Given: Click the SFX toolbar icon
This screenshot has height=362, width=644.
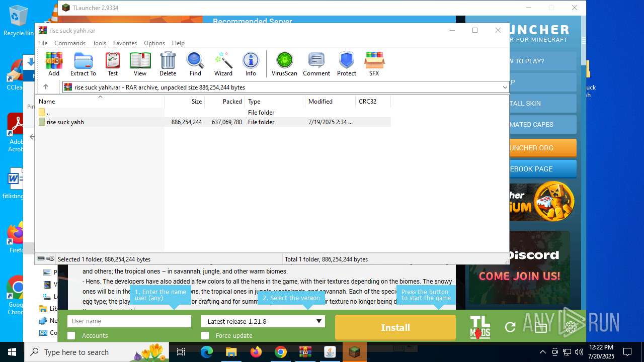Looking at the screenshot, I should pyautogui.click(x=374, y=64).
